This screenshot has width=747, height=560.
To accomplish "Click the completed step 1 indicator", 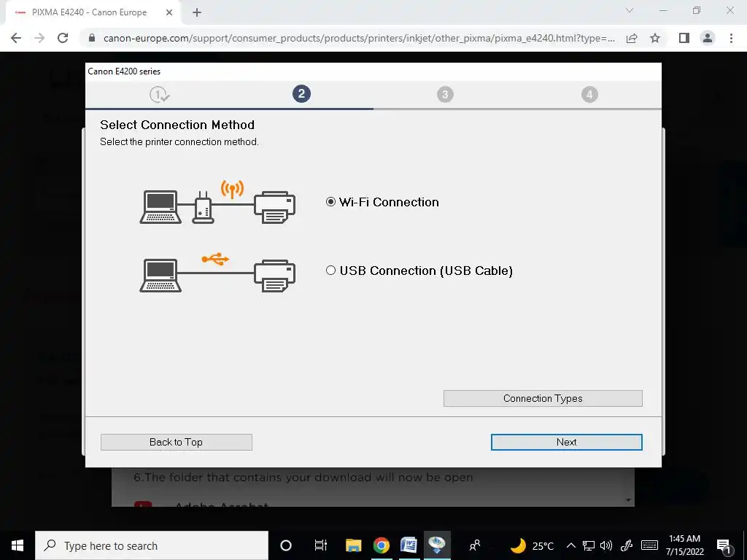I will point(159,94).
